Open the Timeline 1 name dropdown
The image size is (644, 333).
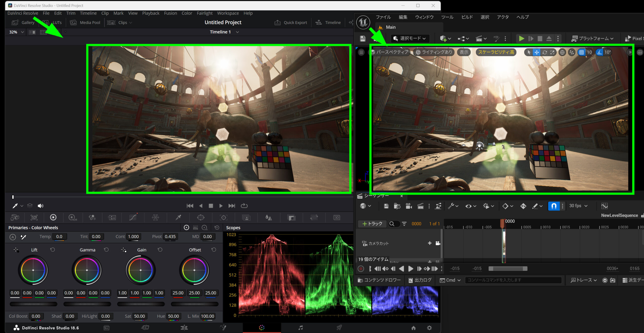(x=237, y=32)
